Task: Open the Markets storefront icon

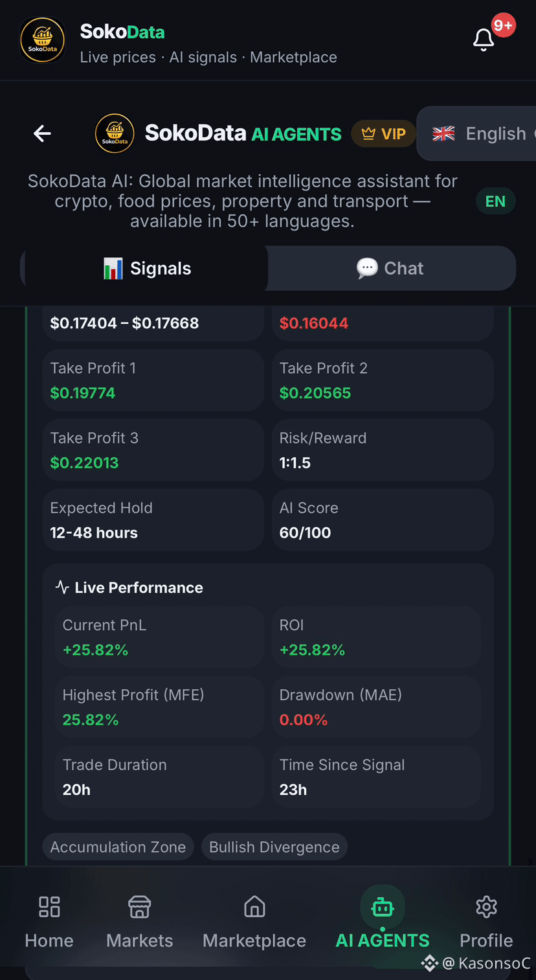Action: pyautogui.click(x=140, y=907)
